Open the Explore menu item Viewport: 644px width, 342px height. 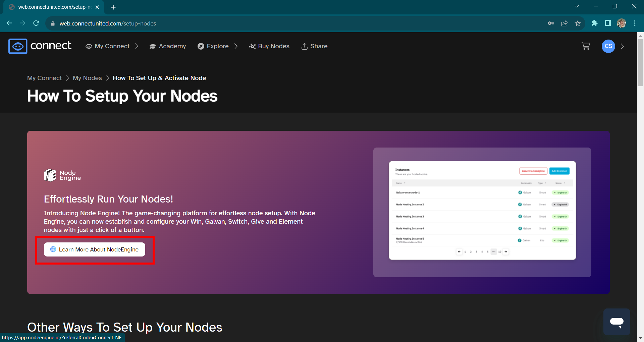(x=213, y=46)
